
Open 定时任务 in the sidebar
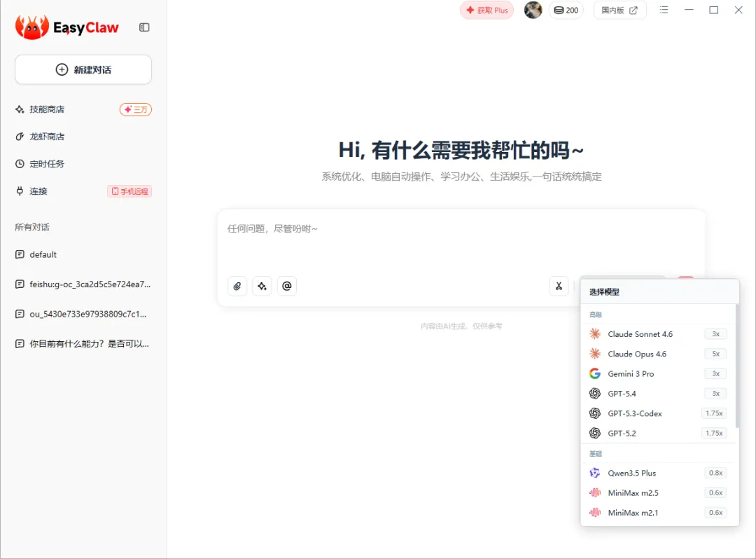(x=47, y=164)
